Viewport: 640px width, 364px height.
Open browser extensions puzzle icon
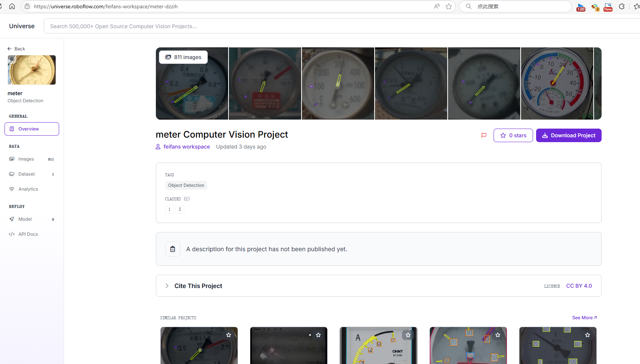(622, 6)
